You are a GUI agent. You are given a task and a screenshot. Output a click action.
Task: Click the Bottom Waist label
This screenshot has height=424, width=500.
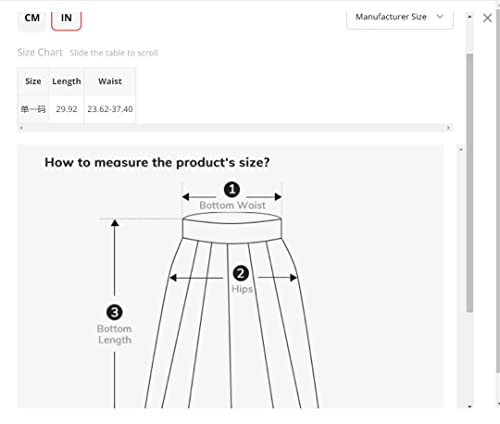tap(232, 205)
